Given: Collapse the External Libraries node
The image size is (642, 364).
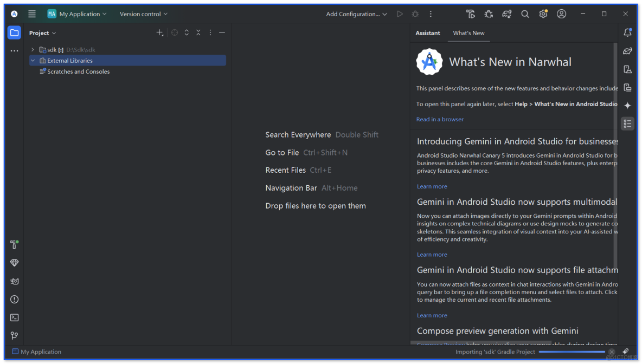Looking at the screenshot, I should pos(33,60).
